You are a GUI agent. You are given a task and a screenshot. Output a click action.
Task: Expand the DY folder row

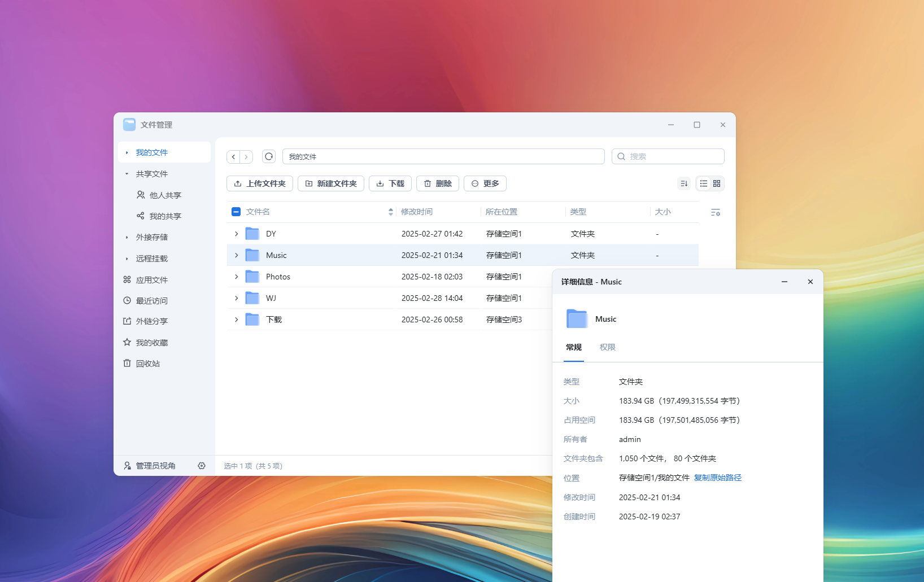click(237, 234)
